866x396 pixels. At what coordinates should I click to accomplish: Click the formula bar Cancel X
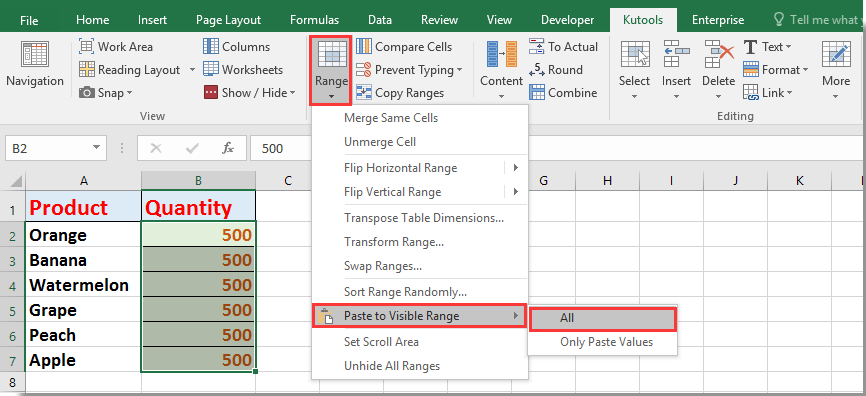[156, 148]
